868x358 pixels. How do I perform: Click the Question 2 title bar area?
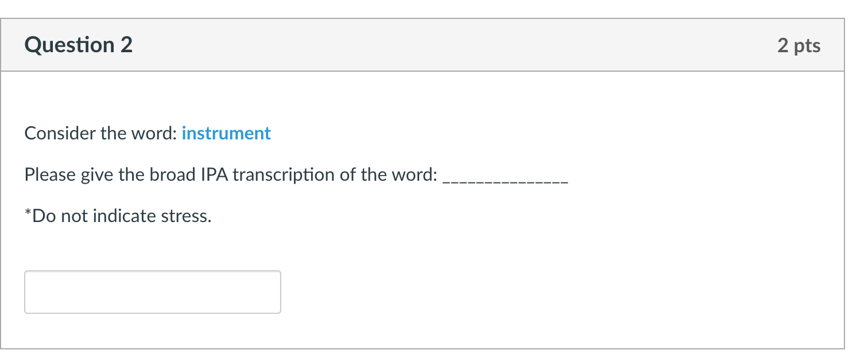coord(402,45)
